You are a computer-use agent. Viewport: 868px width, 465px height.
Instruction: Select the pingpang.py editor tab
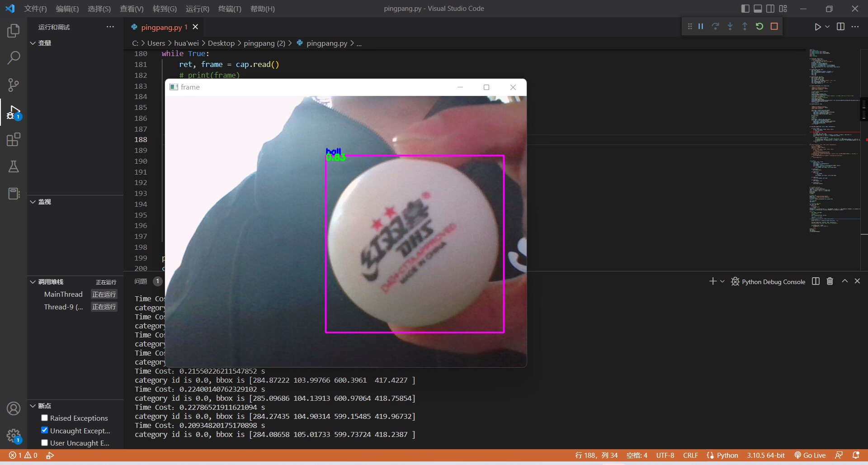pos(161,27)
